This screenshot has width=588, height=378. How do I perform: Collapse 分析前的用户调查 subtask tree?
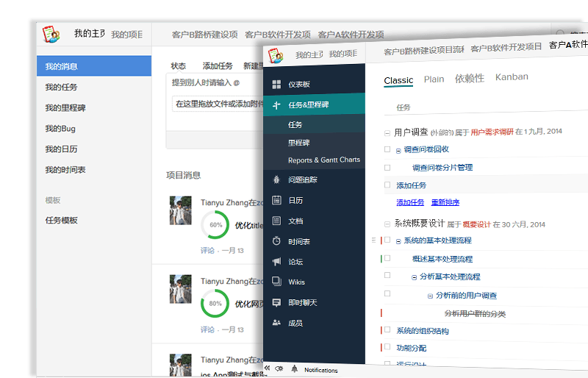click(431, 296)
